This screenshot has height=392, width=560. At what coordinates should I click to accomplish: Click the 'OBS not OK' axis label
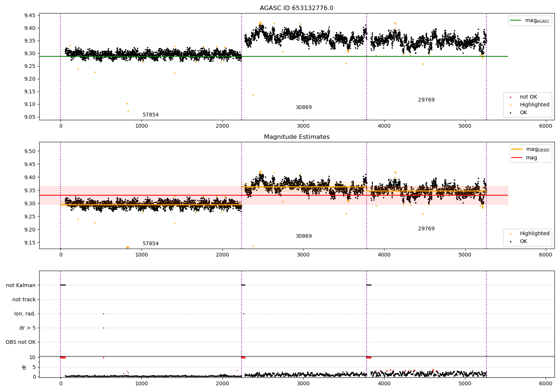point(21,342)
